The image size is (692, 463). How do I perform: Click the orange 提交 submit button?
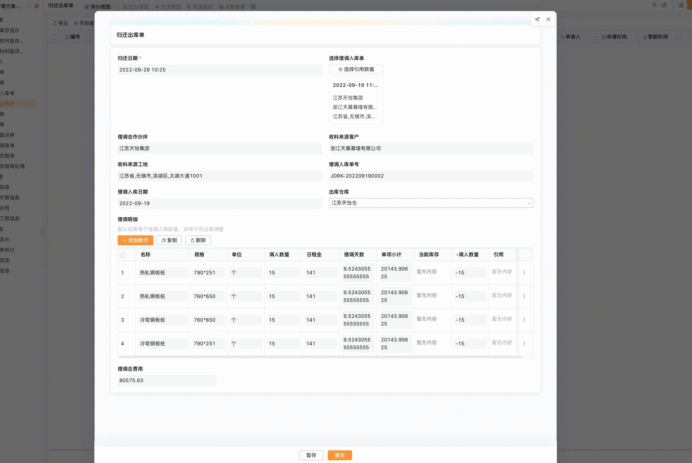(340, 455)
